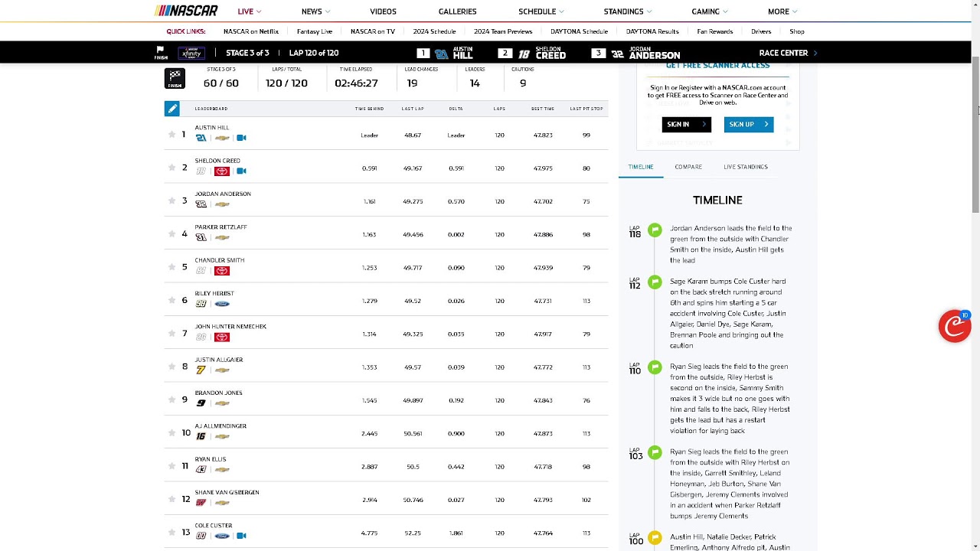This screenshot has height=551, width=980.
Task: Click the BEST TIME column header
Action: tap(543, 109)
